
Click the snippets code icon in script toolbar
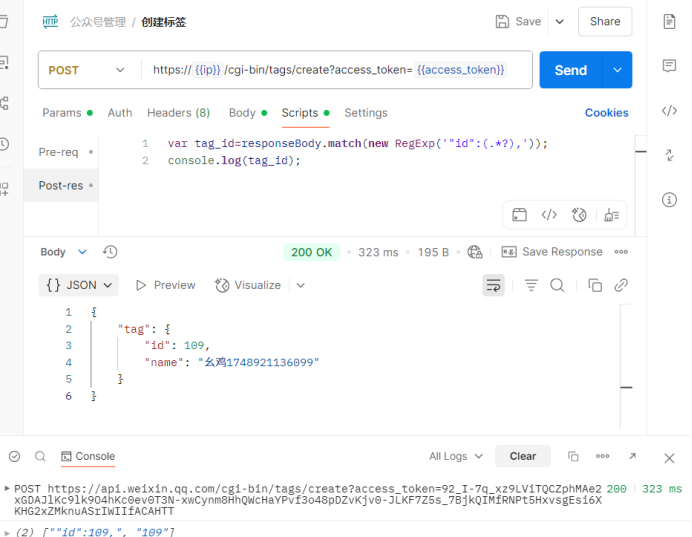[x=549, y=215]
